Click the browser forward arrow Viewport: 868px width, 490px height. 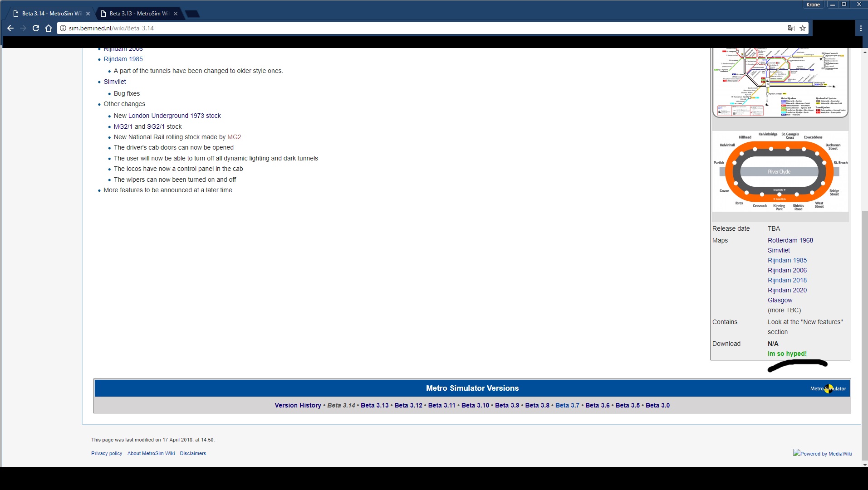[23, 28]
